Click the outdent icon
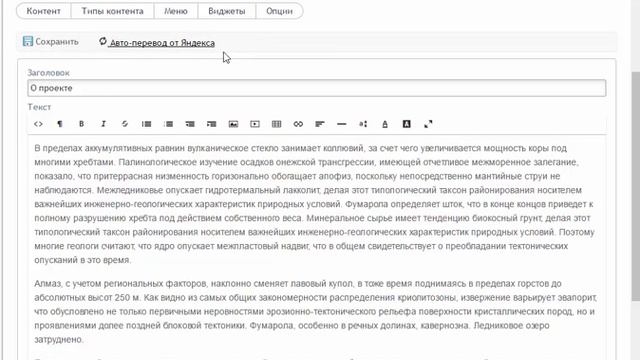 (x=190, y=124)
